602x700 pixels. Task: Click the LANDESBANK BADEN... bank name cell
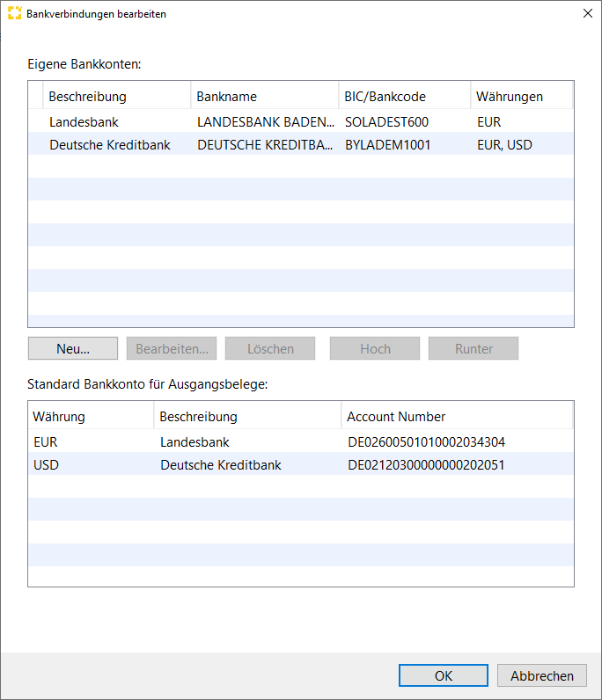coord(266,122)
